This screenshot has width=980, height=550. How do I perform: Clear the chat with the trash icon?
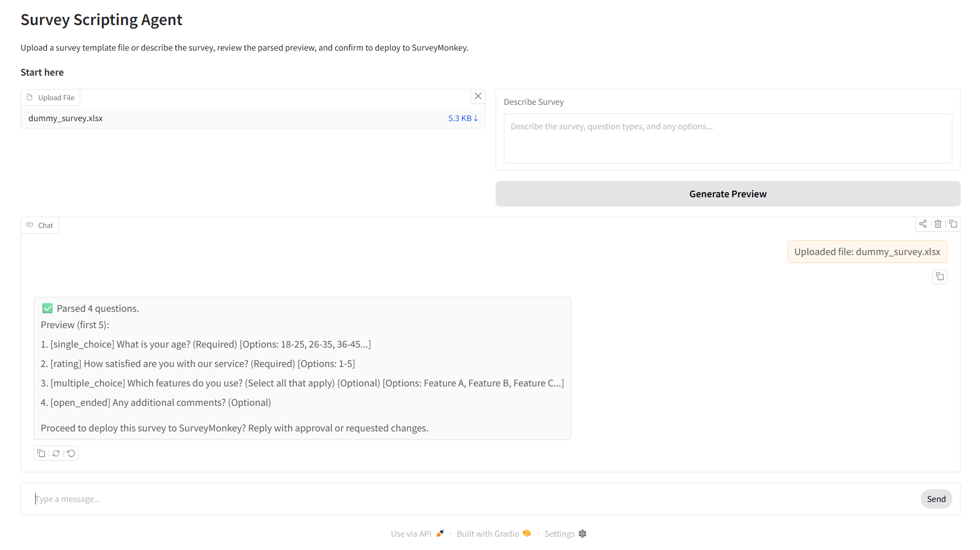[938, 224]
